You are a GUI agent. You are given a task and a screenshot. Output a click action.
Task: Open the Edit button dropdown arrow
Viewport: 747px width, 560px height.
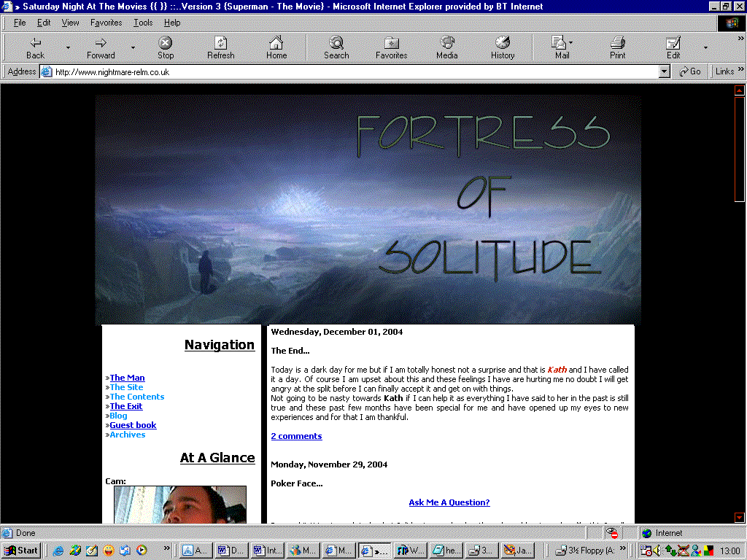pyautogui.click(x=705, y=47)
